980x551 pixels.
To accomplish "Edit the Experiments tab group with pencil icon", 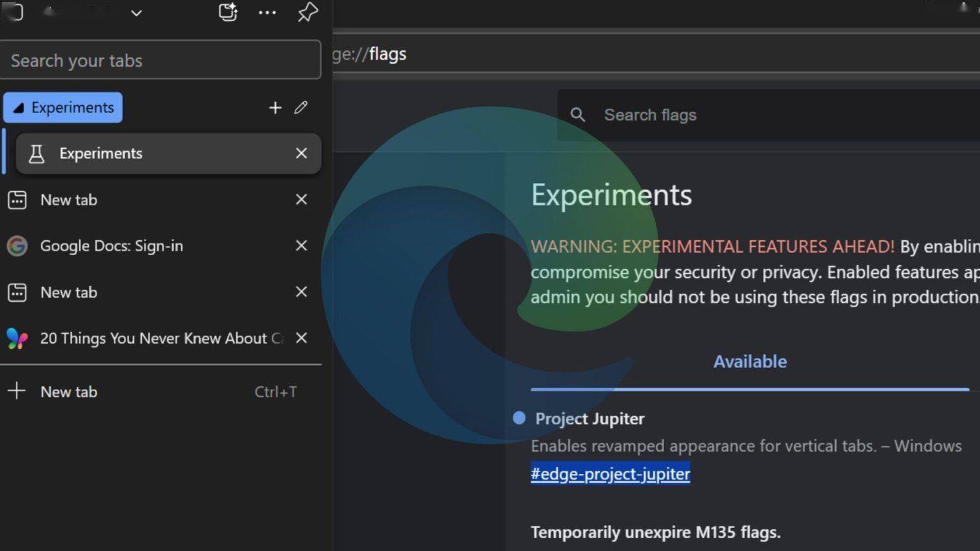I will pos(301,107).
